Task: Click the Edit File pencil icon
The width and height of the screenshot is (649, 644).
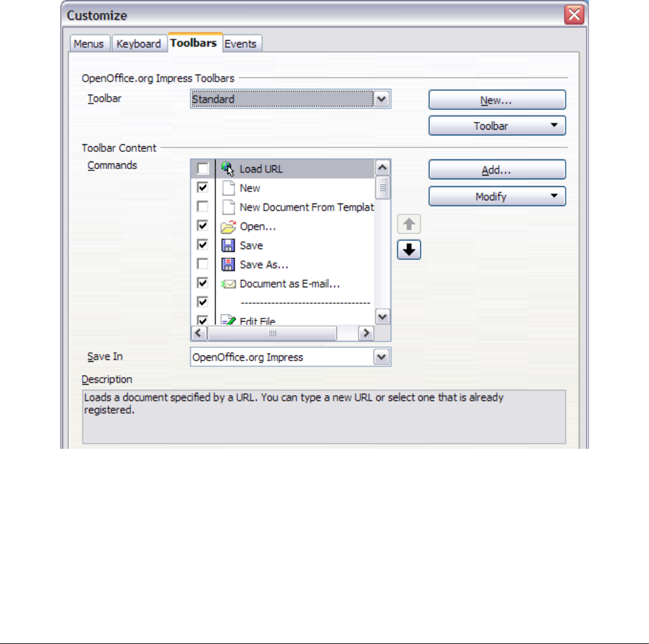Action: 228,320
